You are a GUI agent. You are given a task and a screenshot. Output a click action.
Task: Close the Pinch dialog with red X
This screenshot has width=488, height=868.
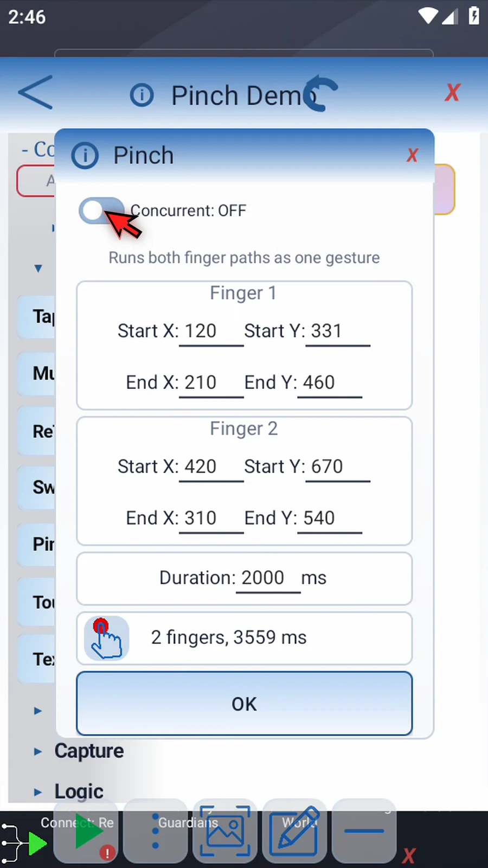tap(412, 155)
